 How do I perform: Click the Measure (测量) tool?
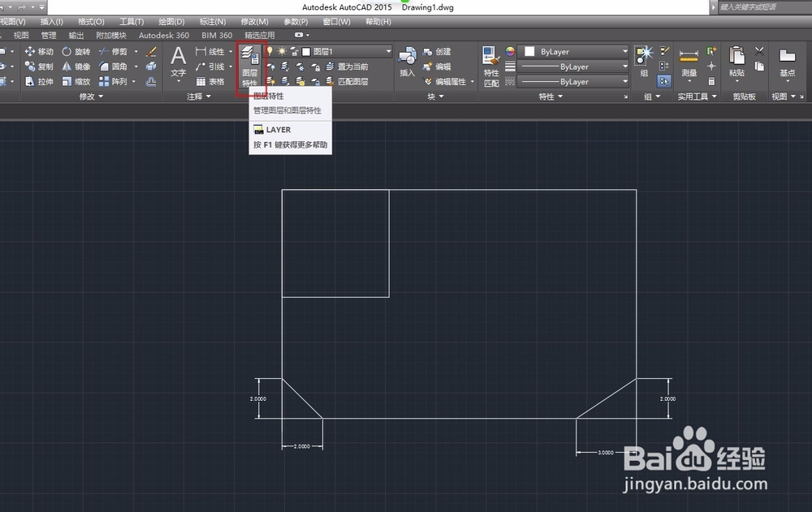point(689,62)
